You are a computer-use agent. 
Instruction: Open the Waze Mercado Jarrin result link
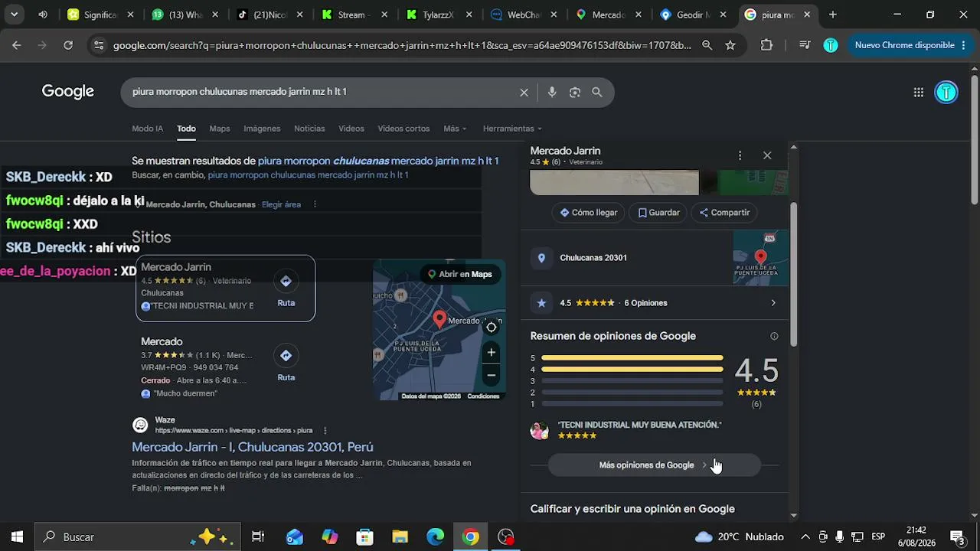pos(253,447)
